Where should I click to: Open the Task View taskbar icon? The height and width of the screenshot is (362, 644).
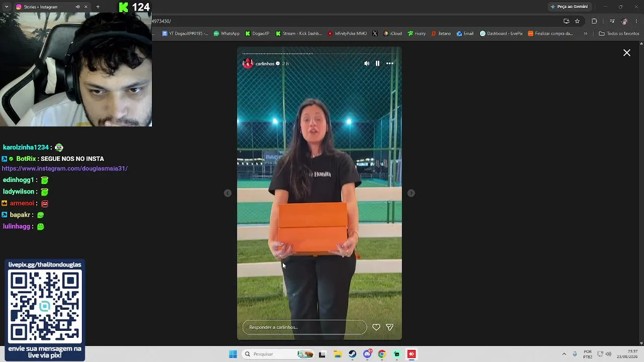pos(322,354)
